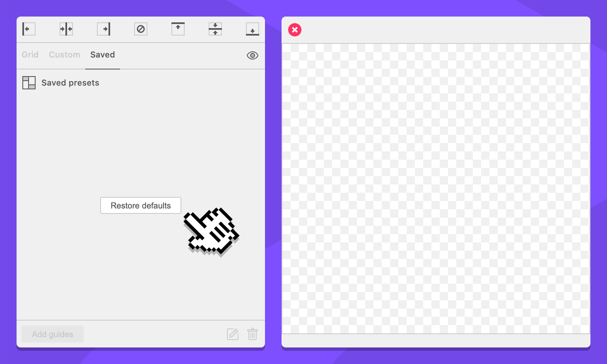Close the preview with the red X

(x=295, y=30)
